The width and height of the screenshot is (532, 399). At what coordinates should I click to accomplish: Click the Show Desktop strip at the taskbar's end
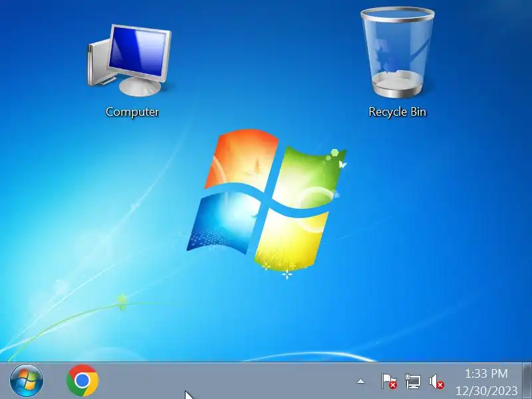527,380
